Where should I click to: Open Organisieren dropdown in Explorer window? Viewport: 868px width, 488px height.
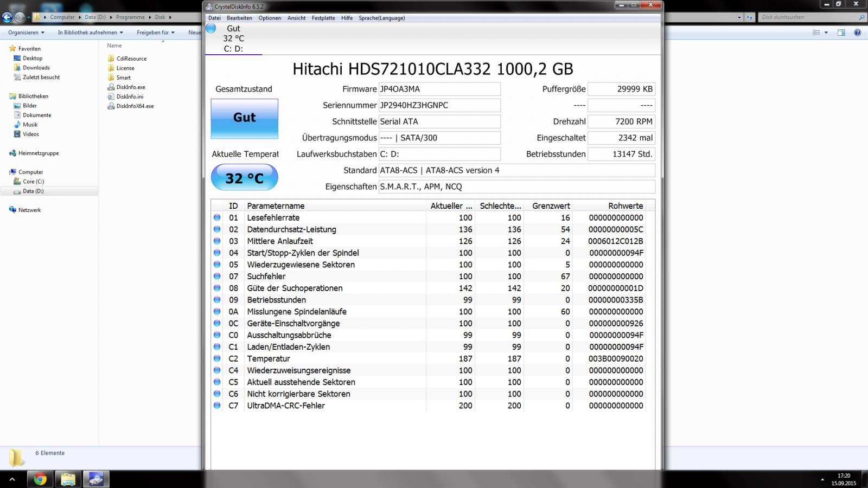click(x=26, y=33)
